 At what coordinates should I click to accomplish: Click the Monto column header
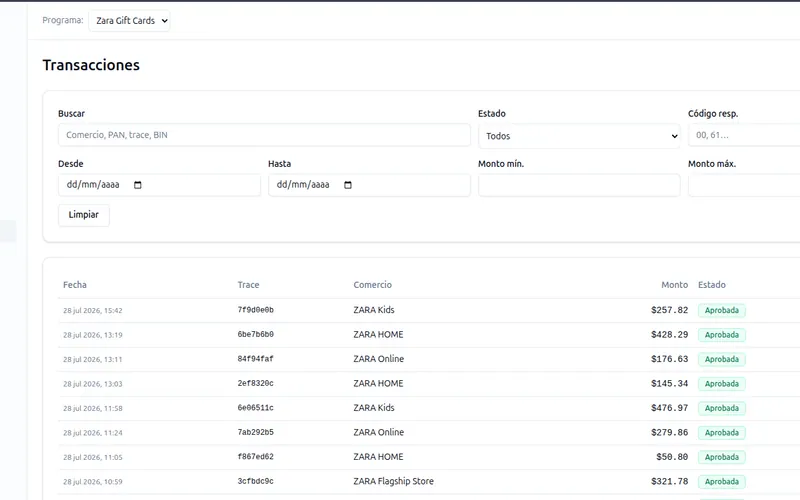tap(674, 285)
